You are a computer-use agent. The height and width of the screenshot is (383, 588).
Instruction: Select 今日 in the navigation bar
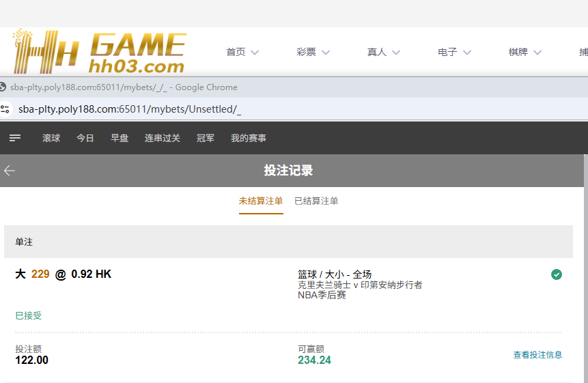(x=85, y=138)
